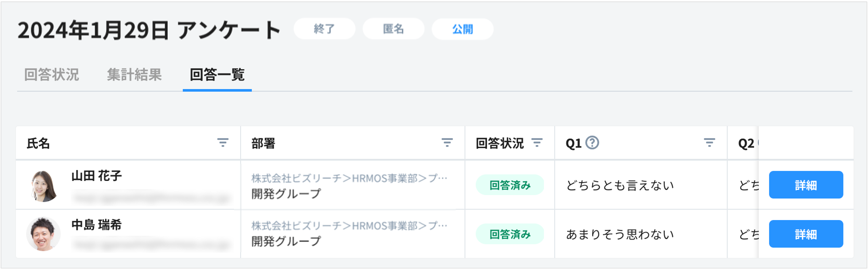Click 回答済み badge on 山田 花子's row
The height and width of the screenshot is (270, 868).
510,185
